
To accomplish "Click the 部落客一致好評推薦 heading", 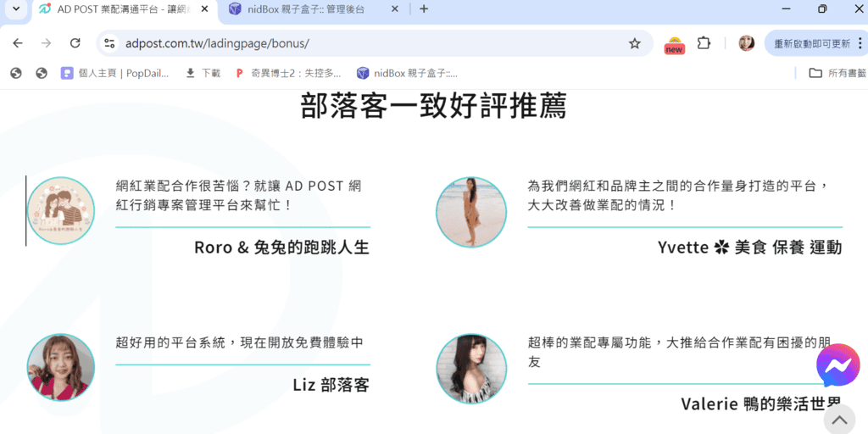I will tap(434, 106).
